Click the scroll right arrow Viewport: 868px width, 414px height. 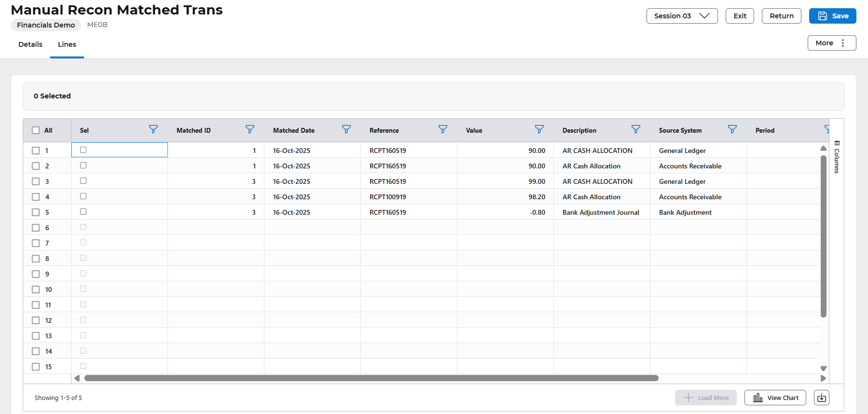coord(823,378)
